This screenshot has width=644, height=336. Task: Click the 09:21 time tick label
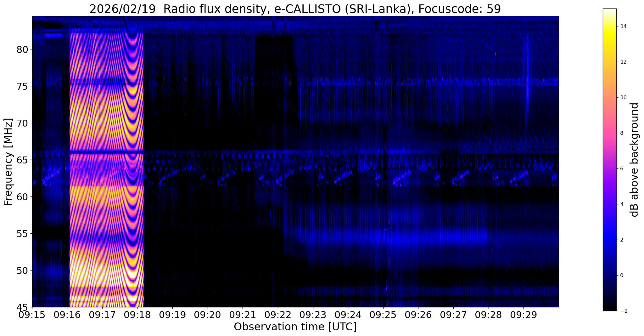click(243, 315)
